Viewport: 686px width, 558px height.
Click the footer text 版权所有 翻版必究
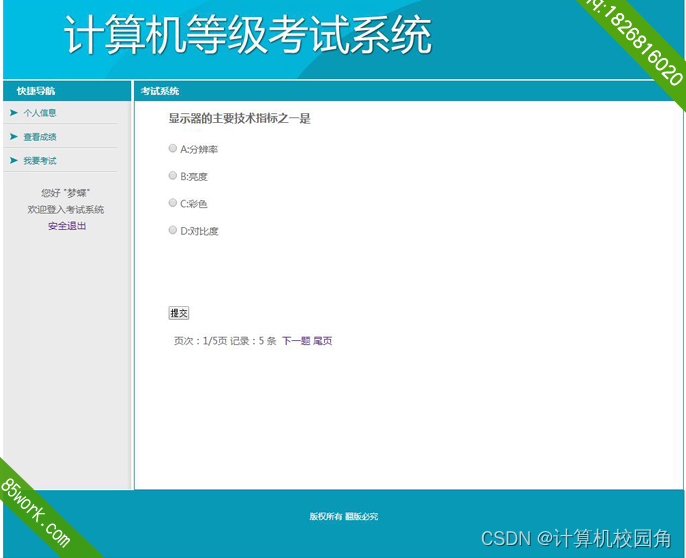343,516
